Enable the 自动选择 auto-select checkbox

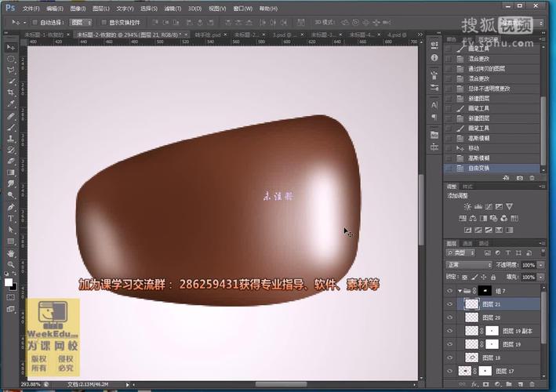pyautogui.click(x=35, y=23)
